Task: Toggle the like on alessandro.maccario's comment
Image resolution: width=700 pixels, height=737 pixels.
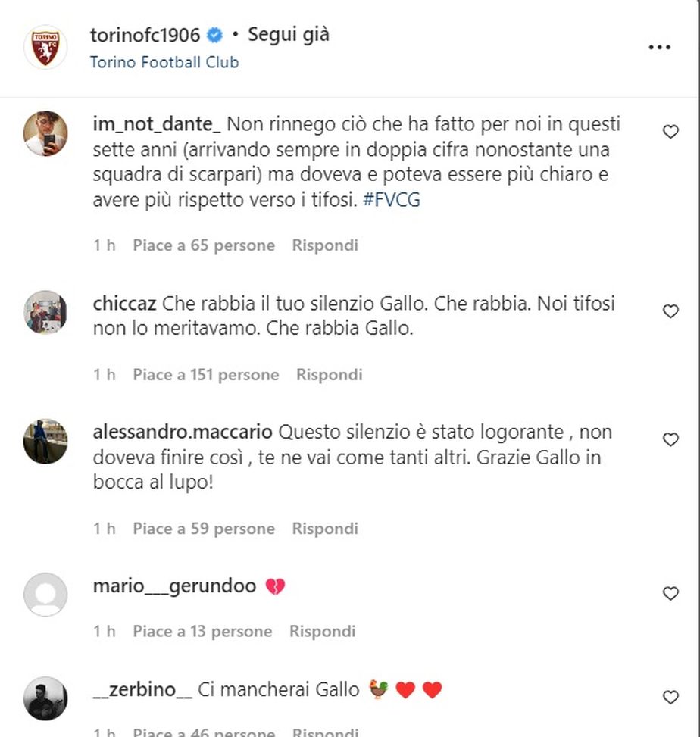Action: (x=670, y=439)
